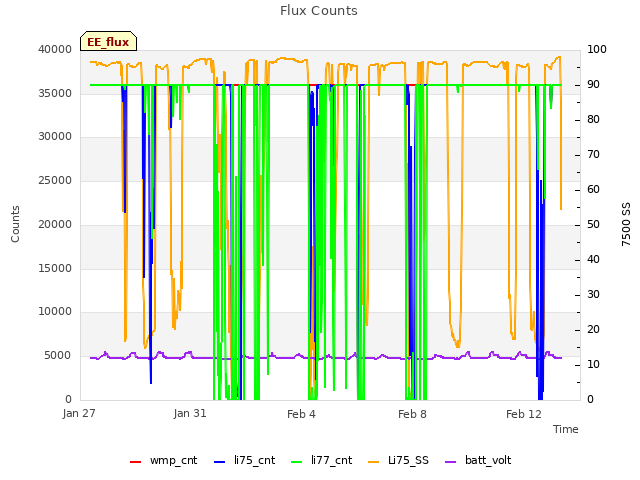Click the blue li75_cnt legend swatch
Screen dimensions: 640x480
[x=220, y=462]
